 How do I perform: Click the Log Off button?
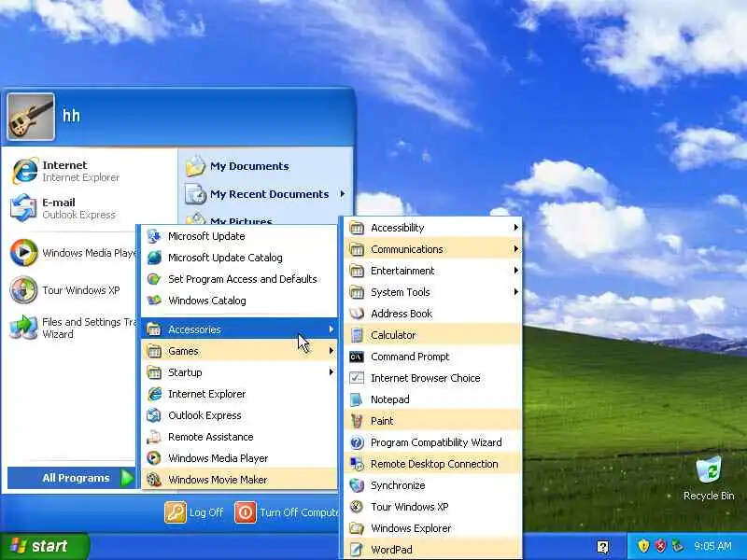(x=194, y=512)
